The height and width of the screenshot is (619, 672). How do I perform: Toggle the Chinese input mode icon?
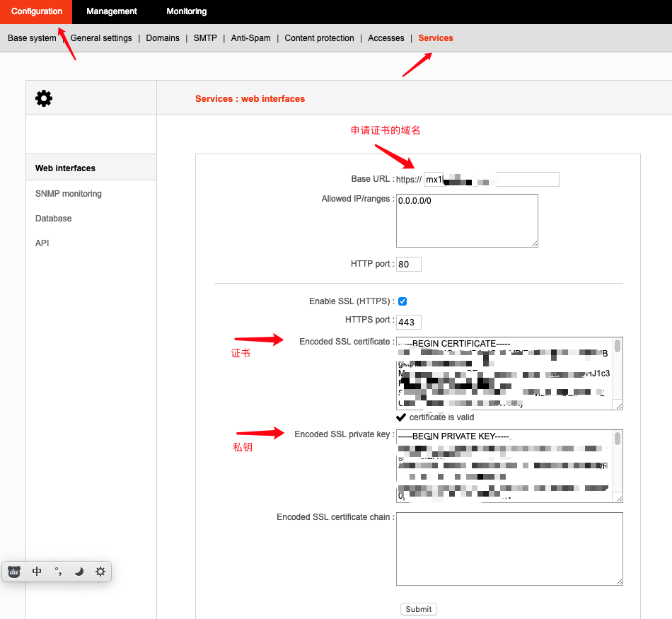pyautogui.click(x=37, y=572)
